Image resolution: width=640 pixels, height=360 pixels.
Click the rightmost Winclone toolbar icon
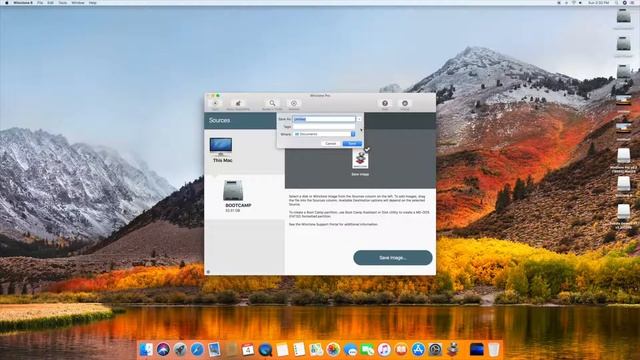tap(404, 104)
